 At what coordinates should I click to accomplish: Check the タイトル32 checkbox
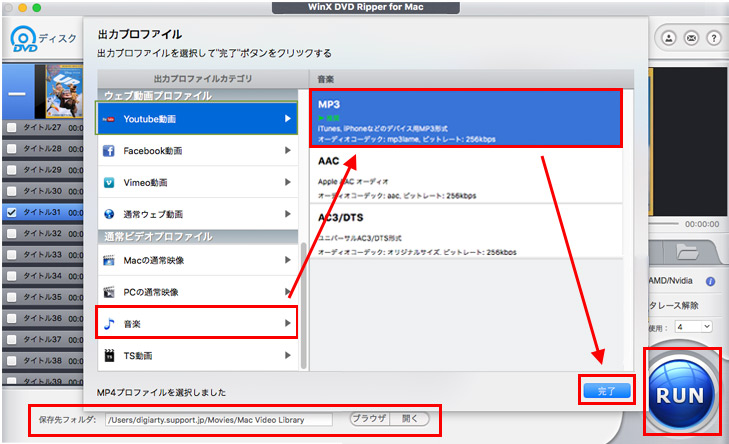coord(12,233)
